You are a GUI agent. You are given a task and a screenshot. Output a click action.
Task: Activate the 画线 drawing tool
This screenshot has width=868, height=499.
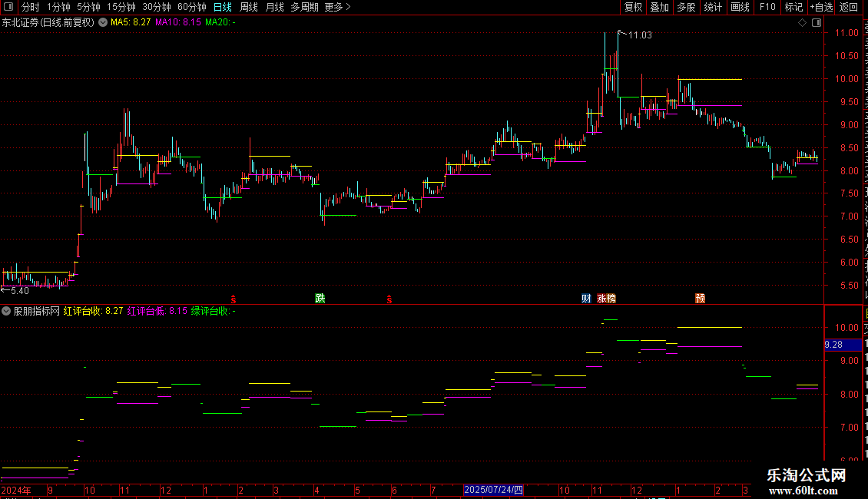(740, 7)
